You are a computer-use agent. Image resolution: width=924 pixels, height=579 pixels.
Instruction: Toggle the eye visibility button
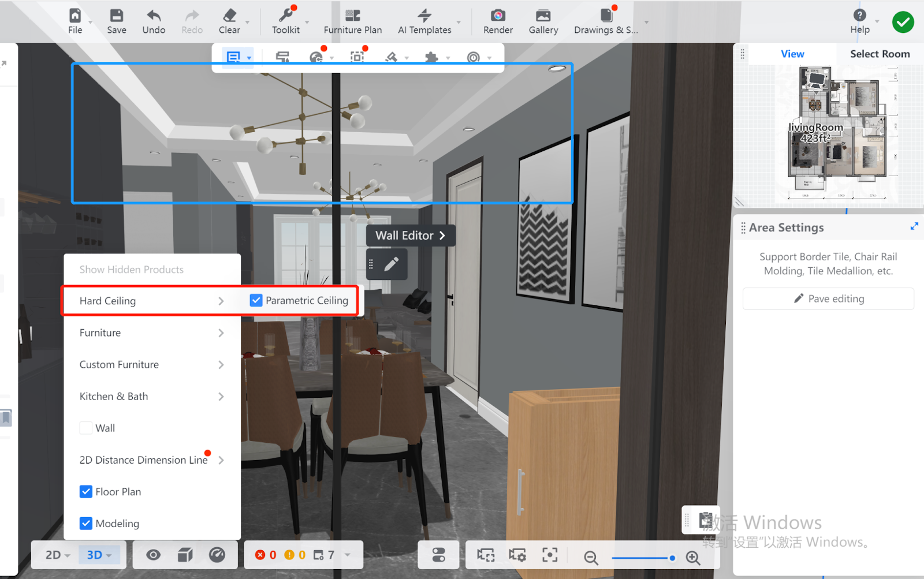(x=153, y=555)
